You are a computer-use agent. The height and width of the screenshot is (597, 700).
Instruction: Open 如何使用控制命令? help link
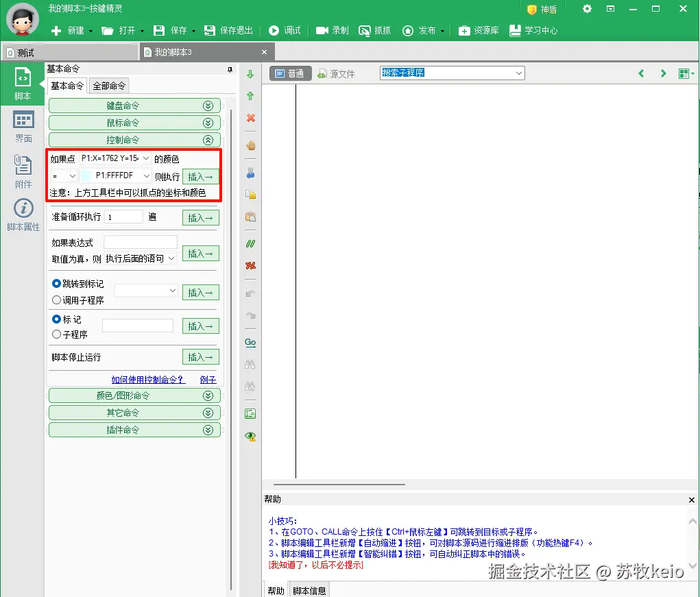(148, 379)
